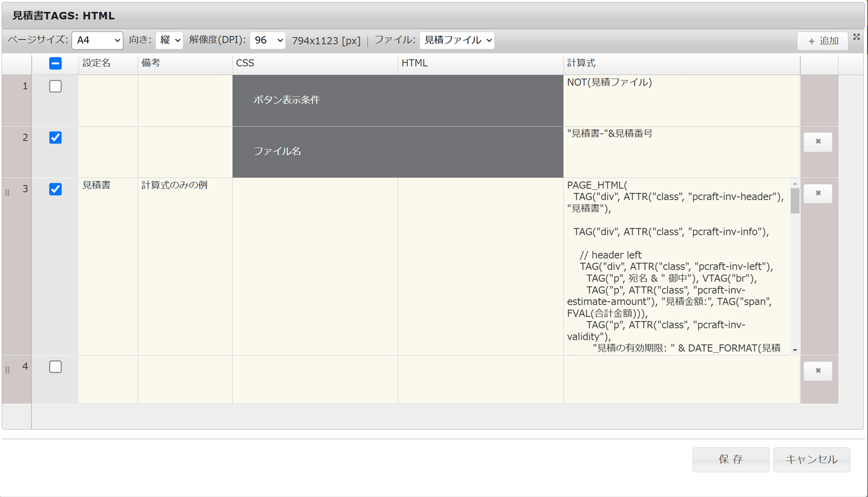Open the DPI 96 dropdown
Screen dimensions: 868x497
[x=267, y=40]
